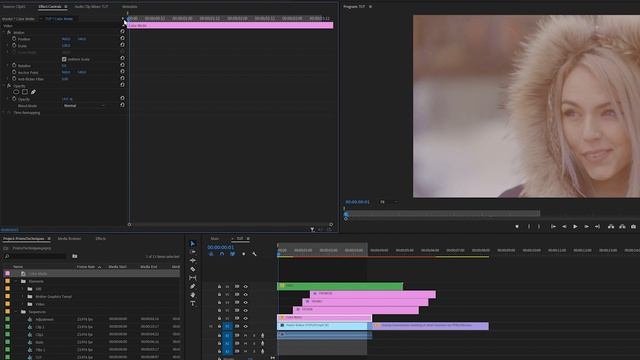Open the Audio Clip Mixer tab
640x360 pixels.
91,7
